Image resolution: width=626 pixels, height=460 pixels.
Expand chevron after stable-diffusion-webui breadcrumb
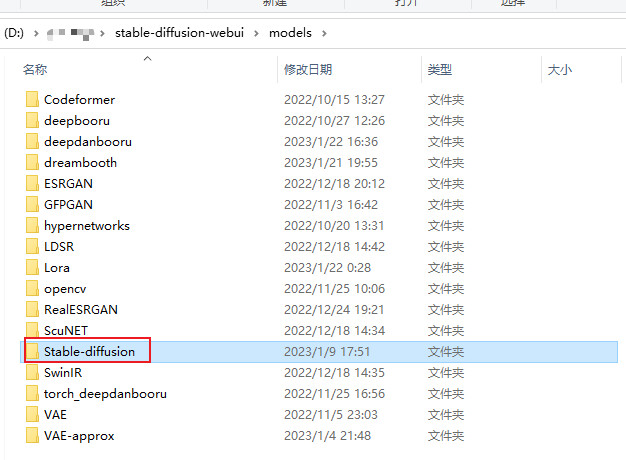(x=259, y=33)
